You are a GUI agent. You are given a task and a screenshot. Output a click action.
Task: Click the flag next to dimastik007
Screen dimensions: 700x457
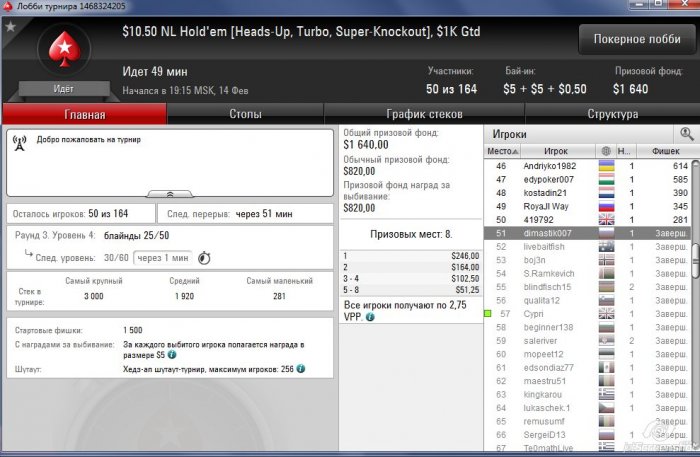point(606,233)
